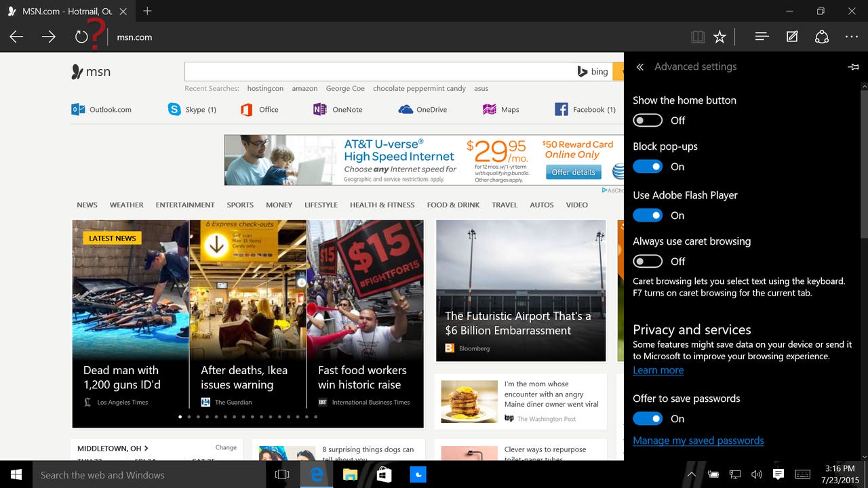Screen dimensions: 868x488
Task: Expand hidden icons in the system tray
Action: [x=691, y=474]
